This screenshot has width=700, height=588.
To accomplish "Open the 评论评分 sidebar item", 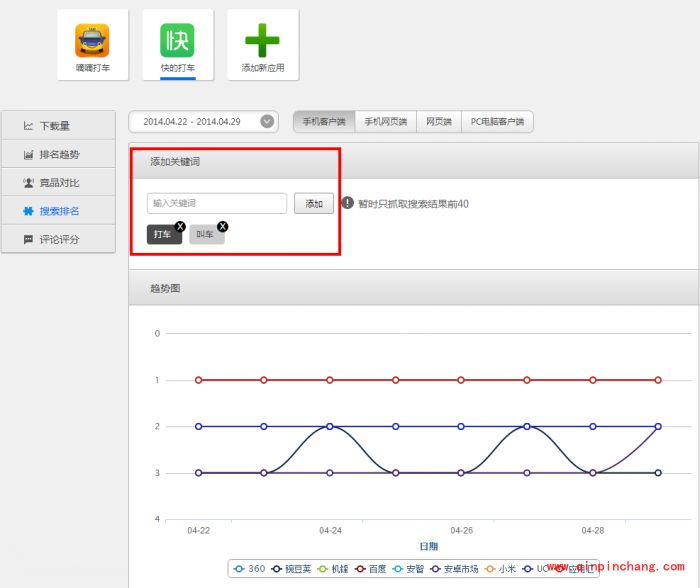I will click(x=58, y=239).
